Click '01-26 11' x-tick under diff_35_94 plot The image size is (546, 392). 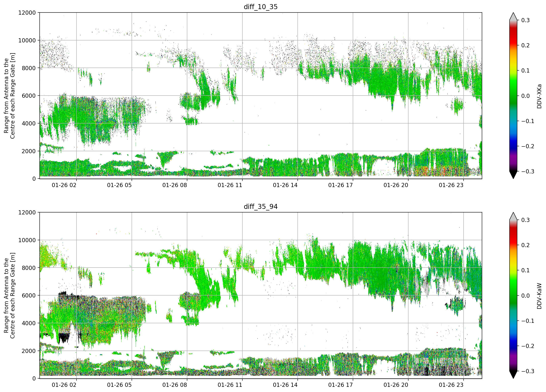pos(230,385)
